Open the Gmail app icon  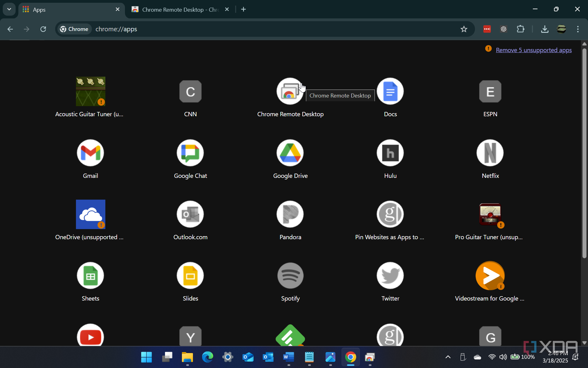[90, 153]
